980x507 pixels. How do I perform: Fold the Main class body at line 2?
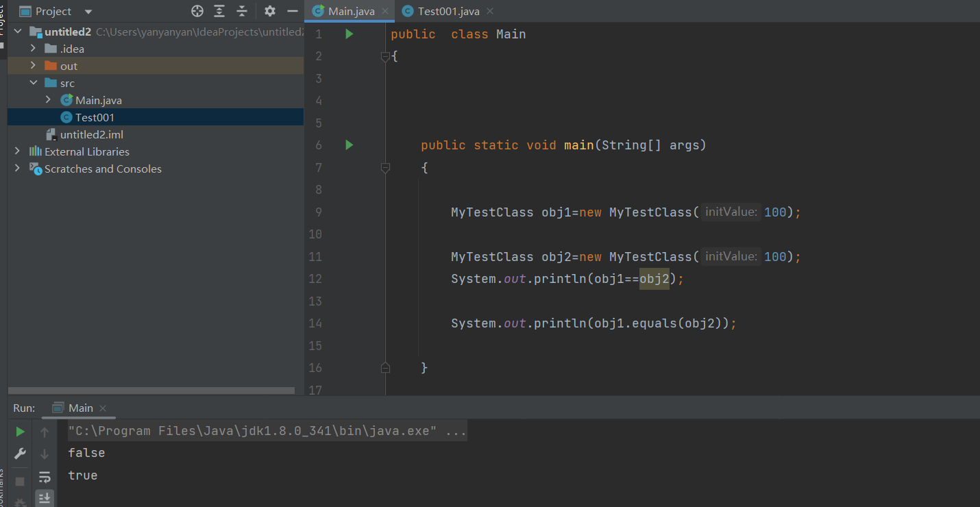tap(385, 57)
